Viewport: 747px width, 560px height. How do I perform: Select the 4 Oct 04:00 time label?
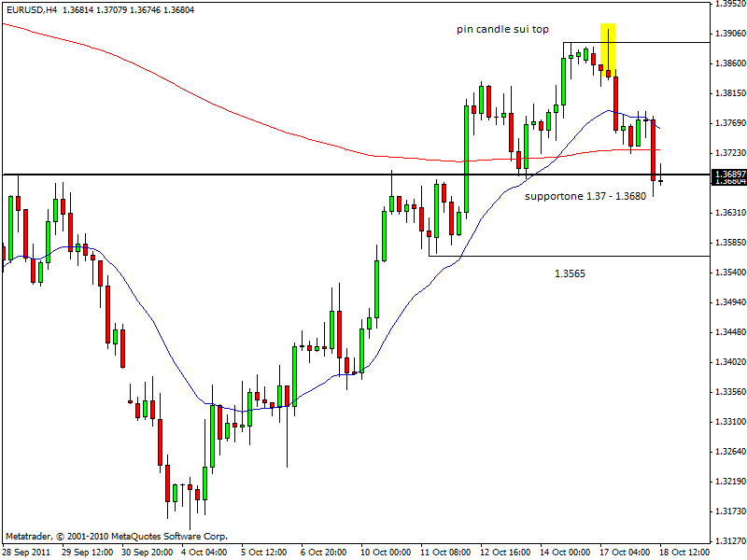click(x=206, y=552)
